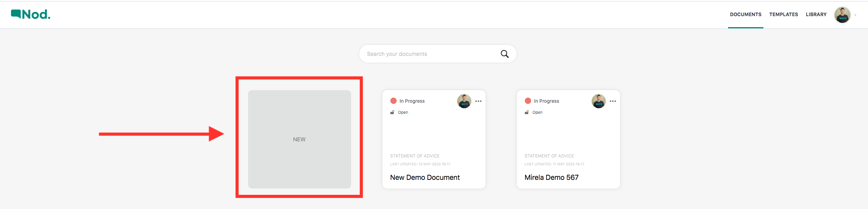Click red status dot on New Demo Document
The width and height of the screenshot is (868, 209).
[394, 101]
